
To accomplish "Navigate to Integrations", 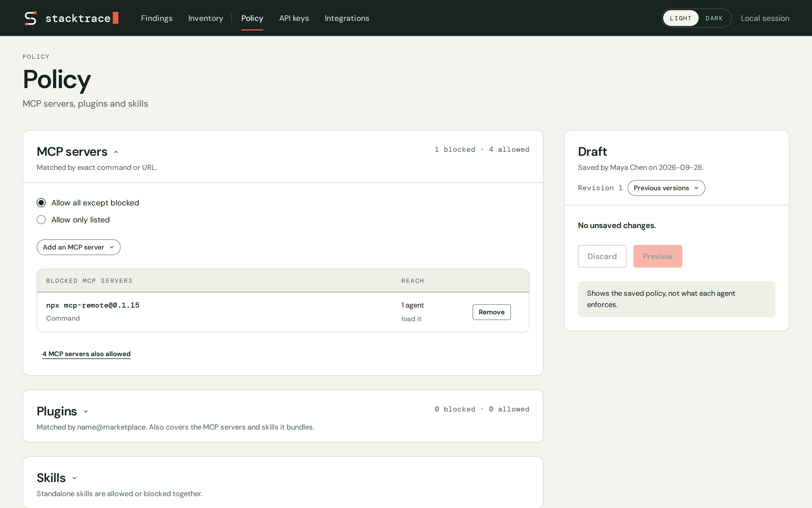I will pyautogui.click(x=347, y=18).
